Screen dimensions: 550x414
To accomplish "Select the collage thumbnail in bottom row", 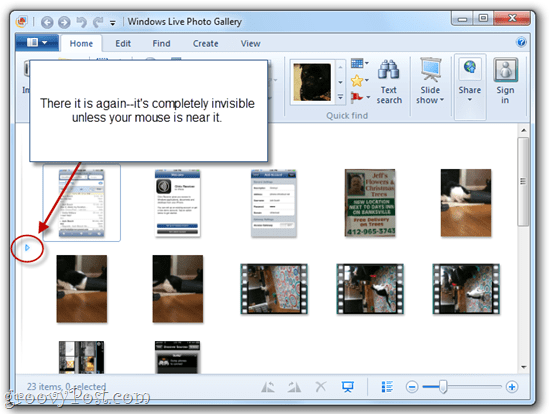I will (81, 357).
